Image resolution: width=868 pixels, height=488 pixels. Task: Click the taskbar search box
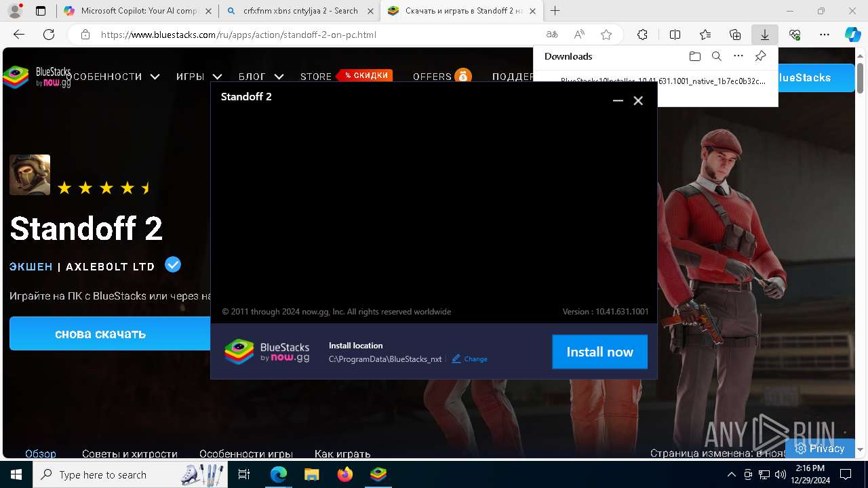(x=130, y=474)
